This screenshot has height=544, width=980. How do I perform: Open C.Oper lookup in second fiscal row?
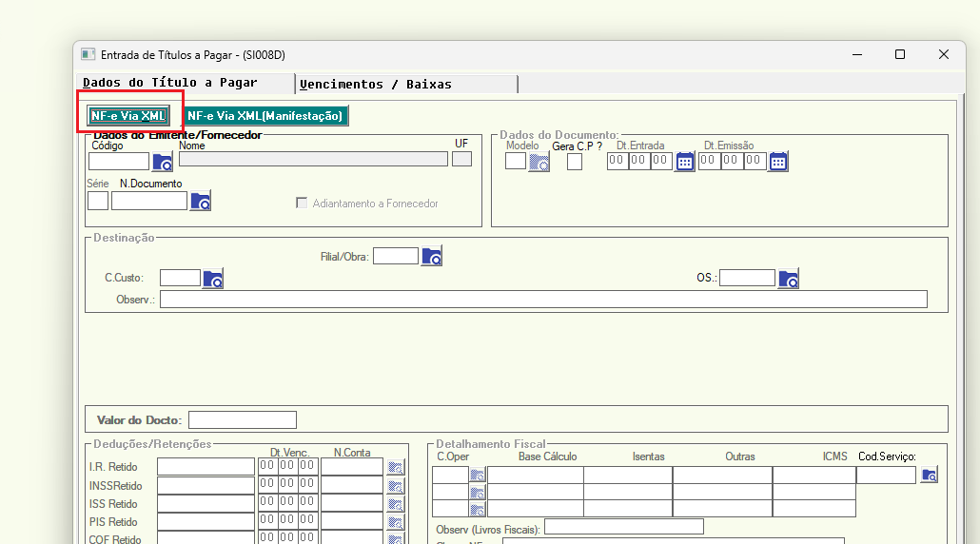click(478, 492)
